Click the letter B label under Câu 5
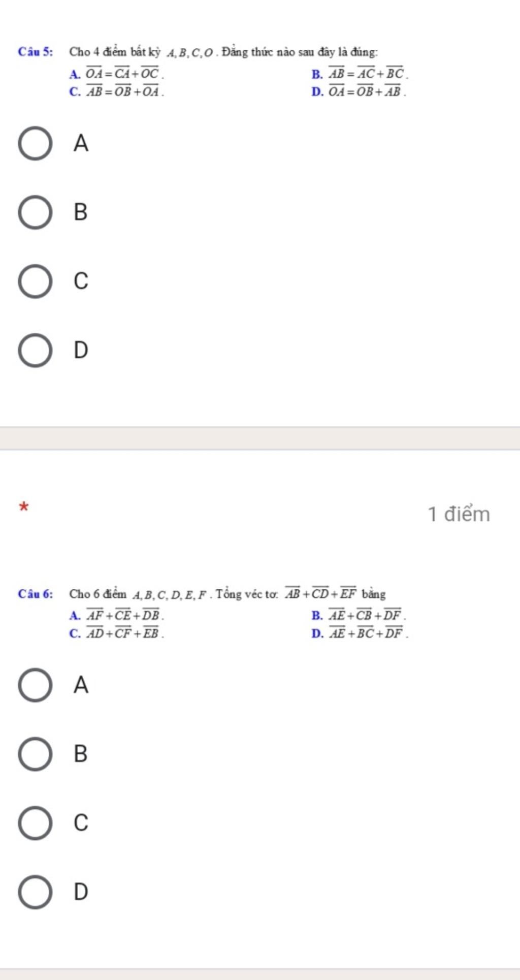The height and width of the screenshot is (980, 520). (x=81, y=212)
